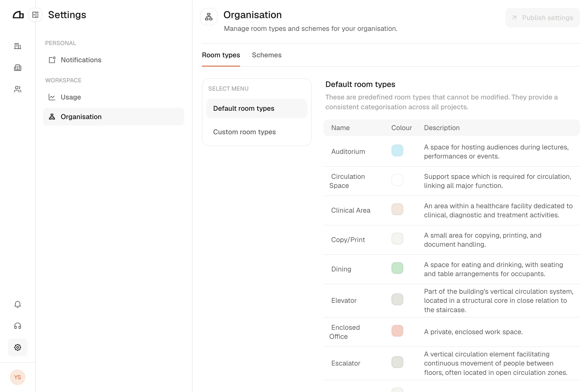Click the Elevator grey colour swatch
The height and width of the screenshot is (392, 588).
tap(397, 299)
